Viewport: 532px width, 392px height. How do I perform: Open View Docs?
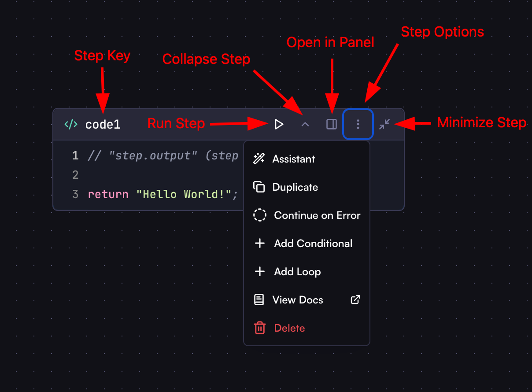[299, 300]
